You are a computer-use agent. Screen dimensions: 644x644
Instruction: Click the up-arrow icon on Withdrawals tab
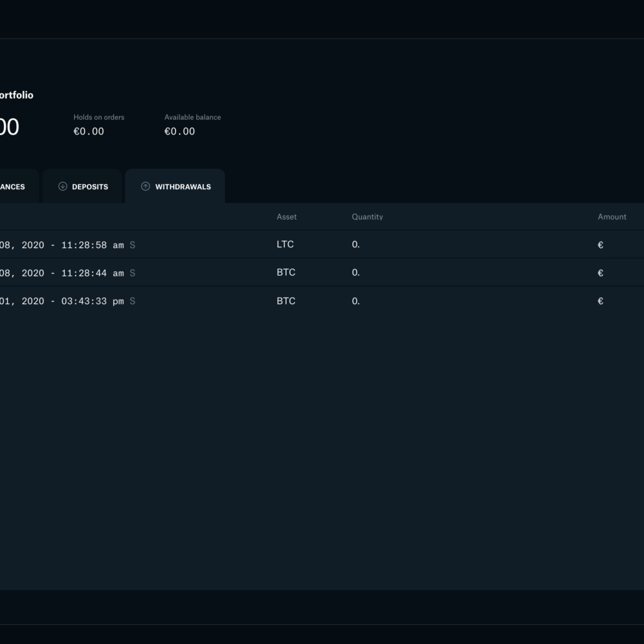tap(146, 187)
